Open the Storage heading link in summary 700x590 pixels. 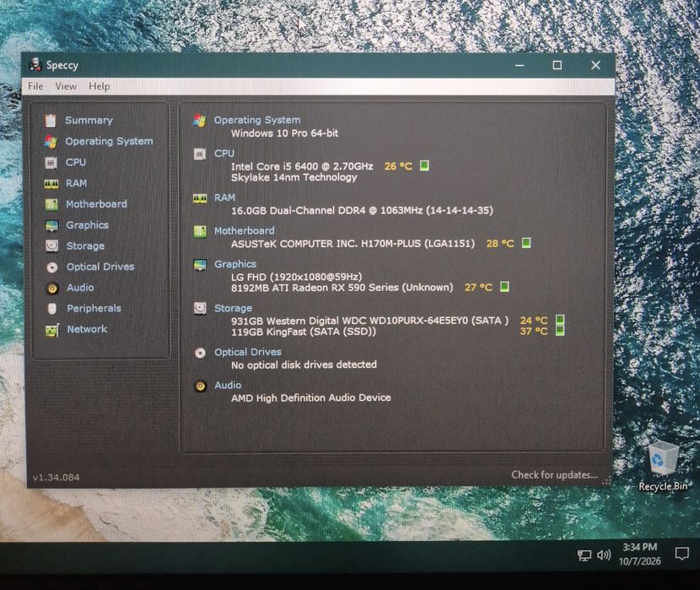pyautogui.click(x=233, y=308)
